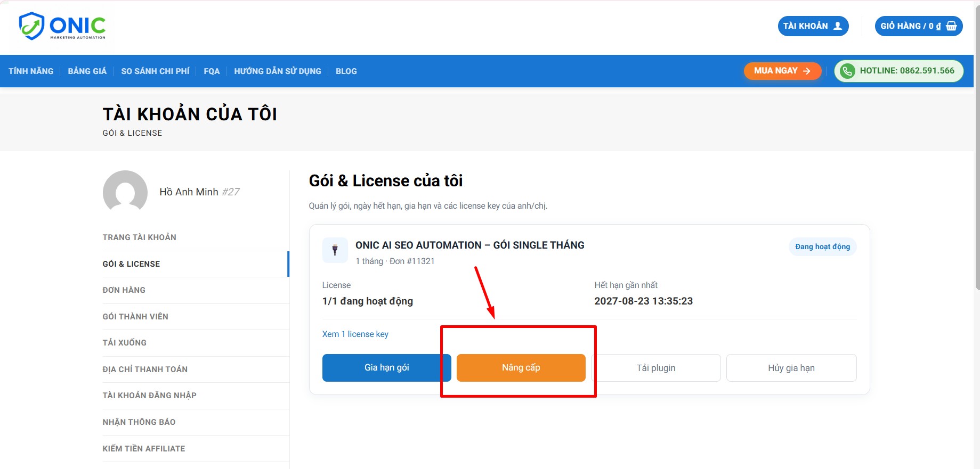Click the expiry date 2027-08-23 13:35:23
Viewport: 980px width, 469px height.
[x=644, y=301]
